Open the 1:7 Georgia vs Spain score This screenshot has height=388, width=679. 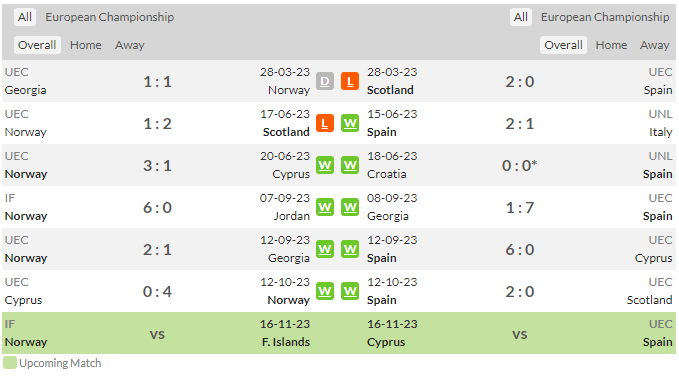tap(520, 208)
